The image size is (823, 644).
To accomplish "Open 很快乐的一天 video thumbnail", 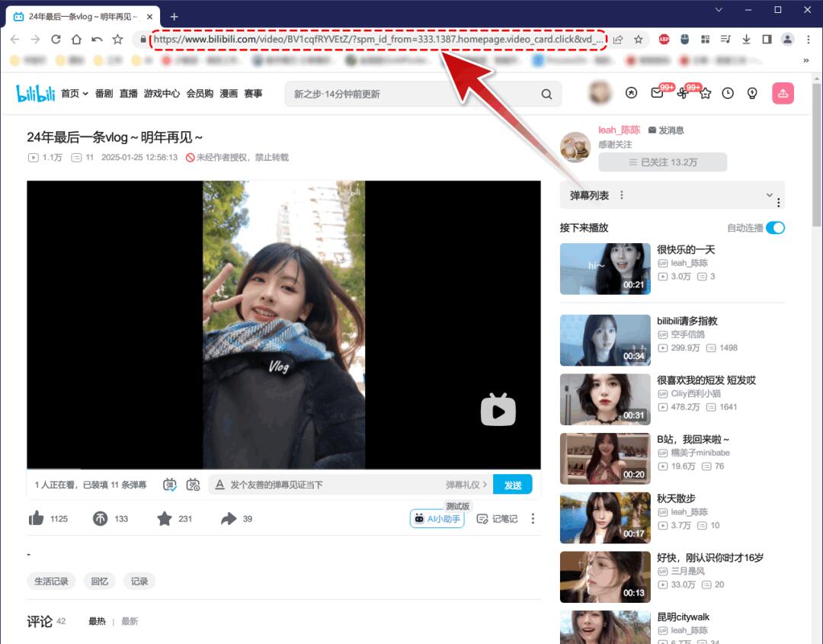I will click(604, 269).
